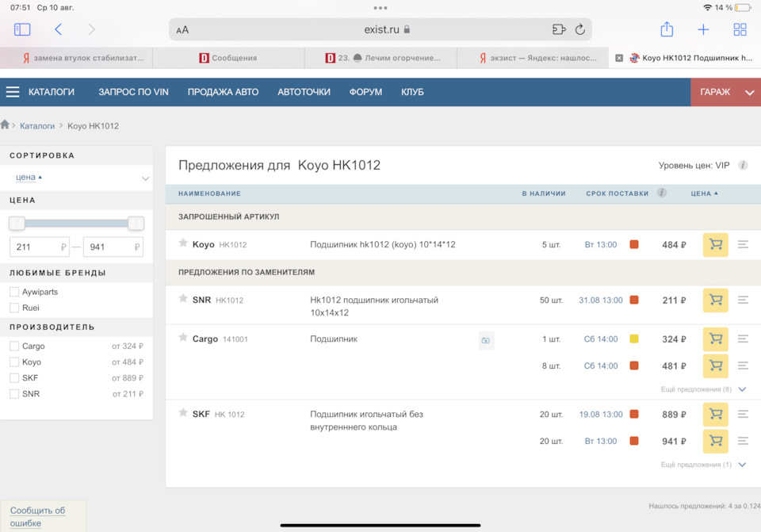This screenshot has width=761, height=532.
Task: Sort by ЦЕНА column header
Action: point(704,193)
